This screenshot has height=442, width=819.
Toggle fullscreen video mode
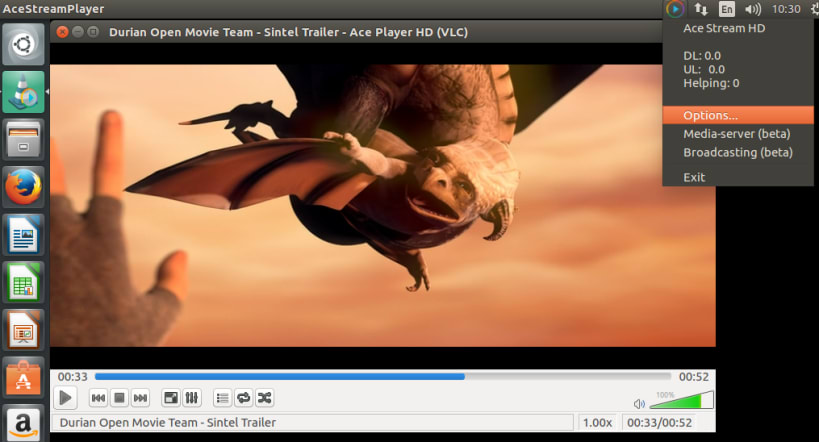point(171,398)
